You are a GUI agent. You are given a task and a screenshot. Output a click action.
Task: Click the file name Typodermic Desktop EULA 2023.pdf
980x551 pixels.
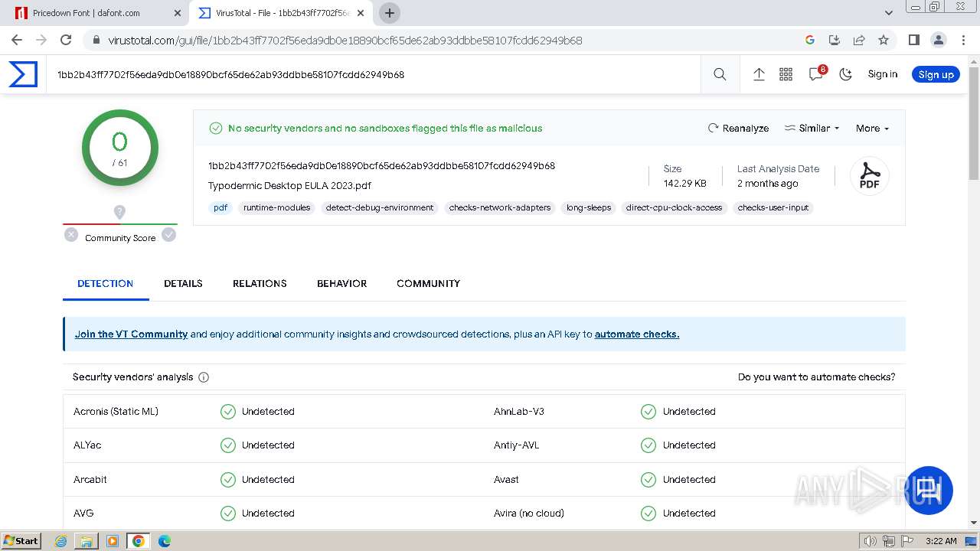point(289,186)
